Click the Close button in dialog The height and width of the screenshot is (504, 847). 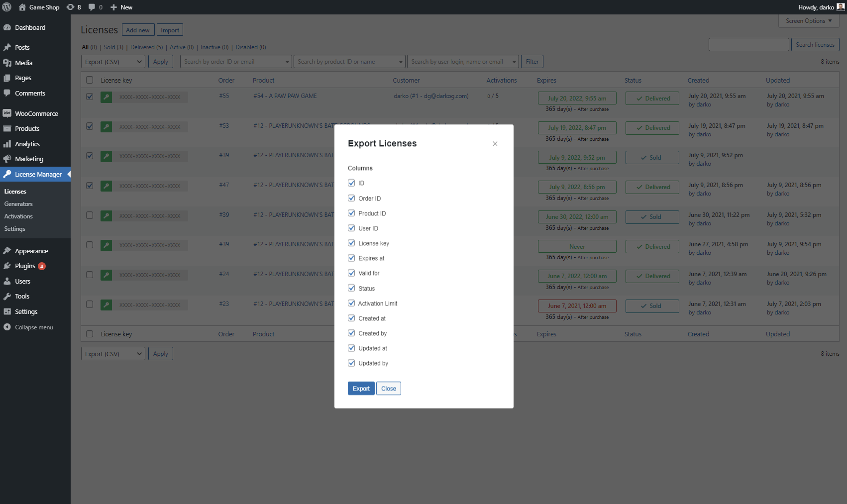[389, 389]
